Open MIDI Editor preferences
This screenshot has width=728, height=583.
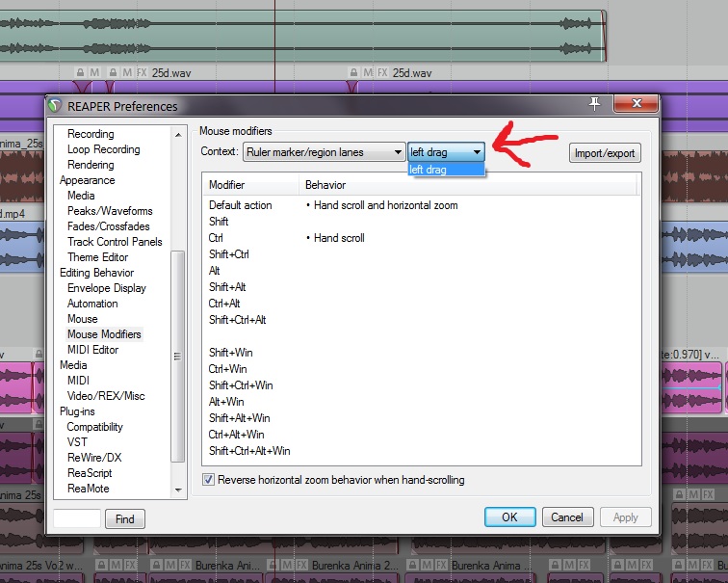[92, 350]
